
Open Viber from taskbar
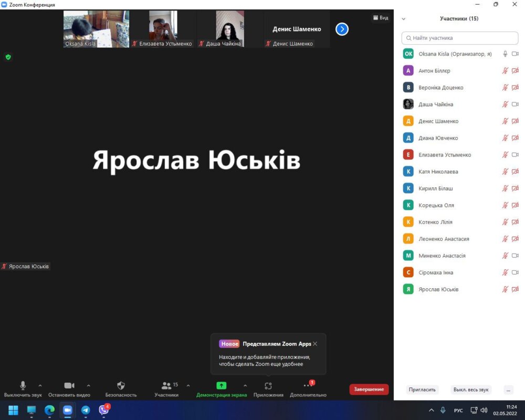click(x=104, y=410)
